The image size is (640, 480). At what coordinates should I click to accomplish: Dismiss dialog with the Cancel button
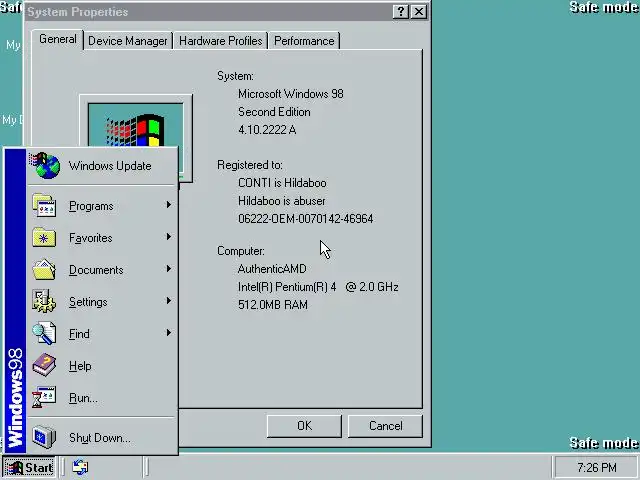[385, 426]
